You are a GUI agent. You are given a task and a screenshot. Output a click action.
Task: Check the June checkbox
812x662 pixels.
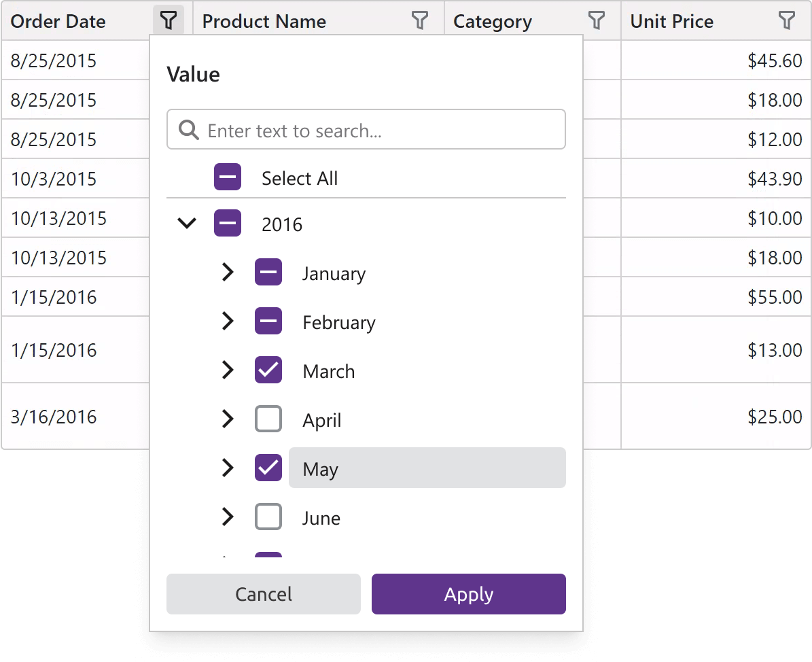coord(268,517)
